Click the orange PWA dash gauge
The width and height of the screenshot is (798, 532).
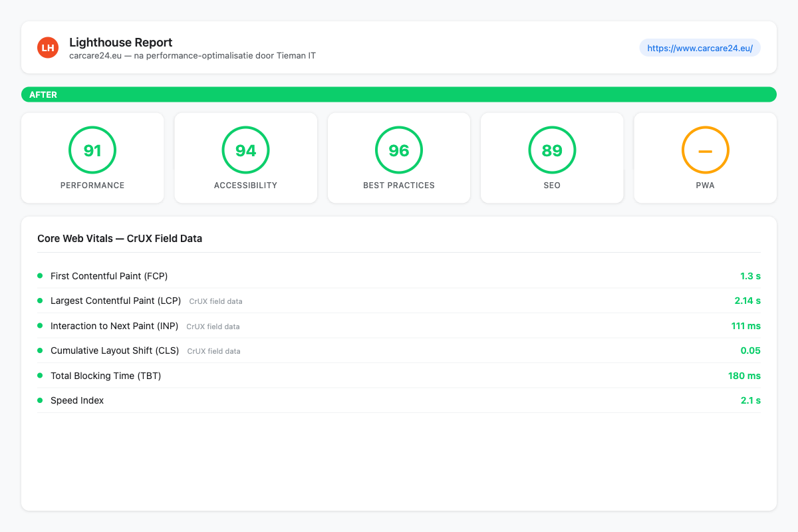706,150
